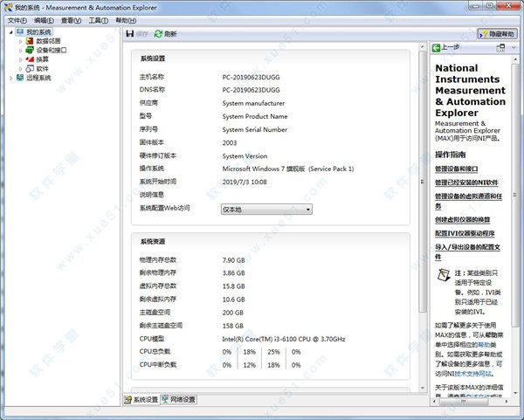Click the 软件 icon in the tree
This screenshot has height=420, width=524.
click(30, 68)
